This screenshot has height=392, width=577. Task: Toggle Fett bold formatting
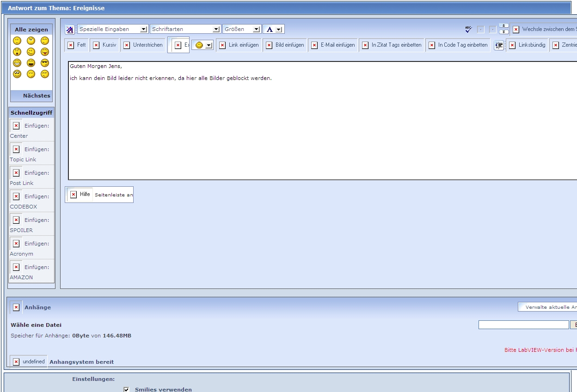pyautogui.click(x=76, y=45)
